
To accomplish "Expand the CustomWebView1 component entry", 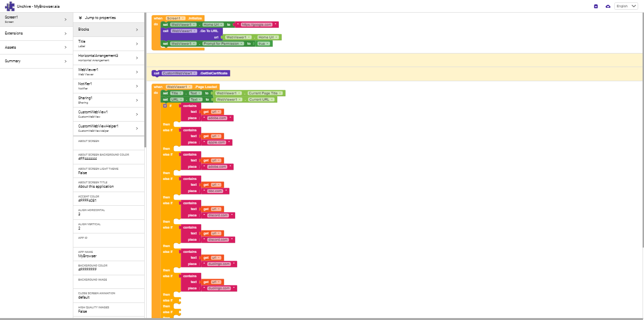I will click(x=108, y=114).
